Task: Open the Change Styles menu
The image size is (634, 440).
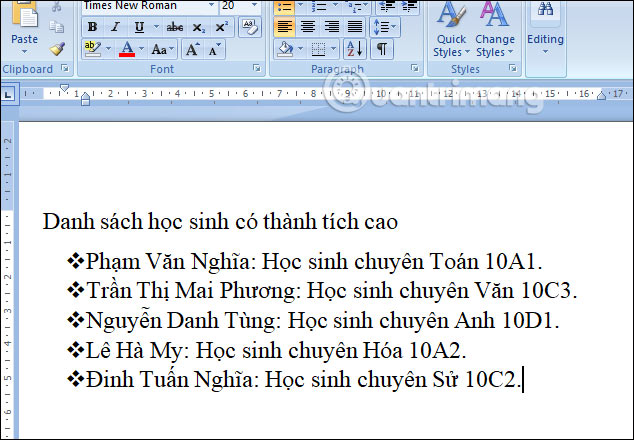Action: coord(495,29)
